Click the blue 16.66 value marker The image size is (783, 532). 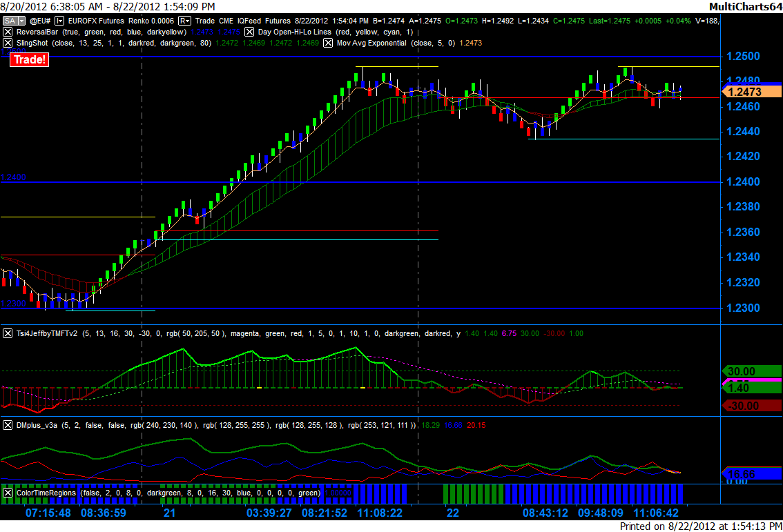pyautogui.click(x=751, y=474)
